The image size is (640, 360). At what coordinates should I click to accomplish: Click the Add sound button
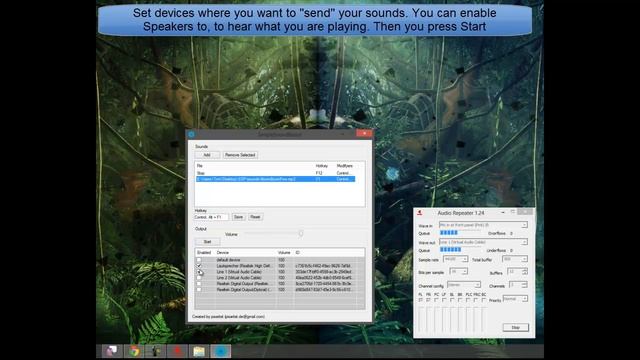pyautogui.click(x=207, y=155)
